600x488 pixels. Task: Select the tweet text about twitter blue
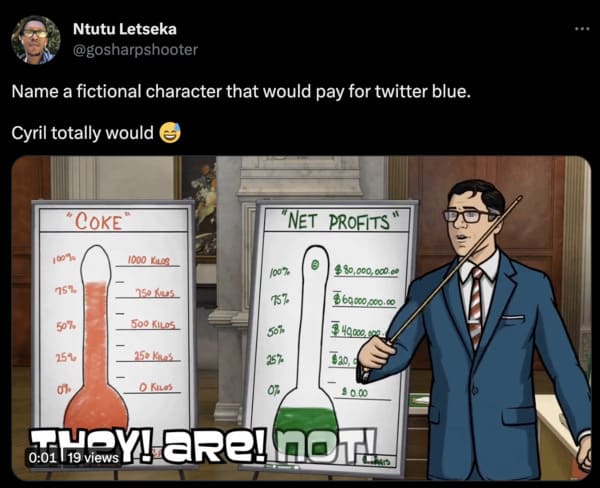tap(241, 92)
